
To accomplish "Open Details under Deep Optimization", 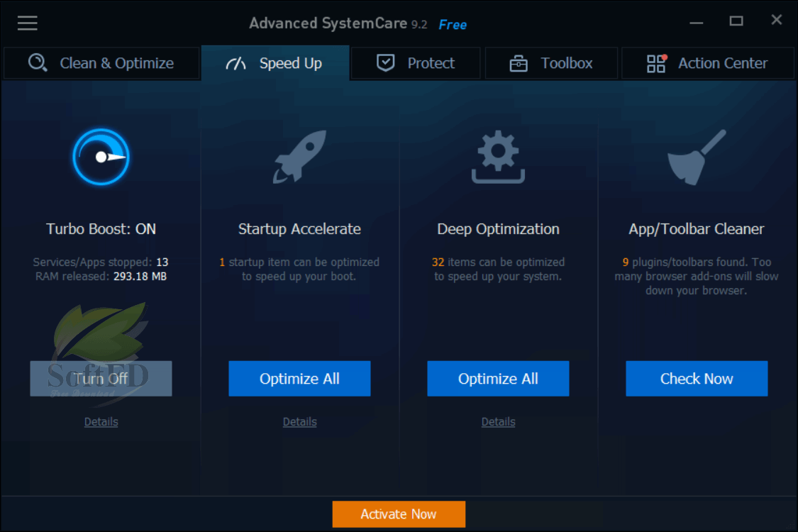I will click(x=498, y=421).
